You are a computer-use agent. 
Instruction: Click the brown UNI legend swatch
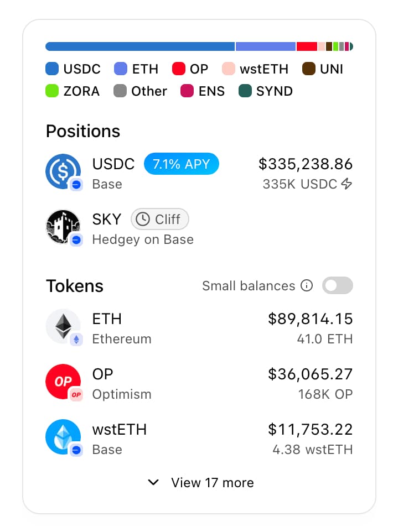click(x=309, y=69)
